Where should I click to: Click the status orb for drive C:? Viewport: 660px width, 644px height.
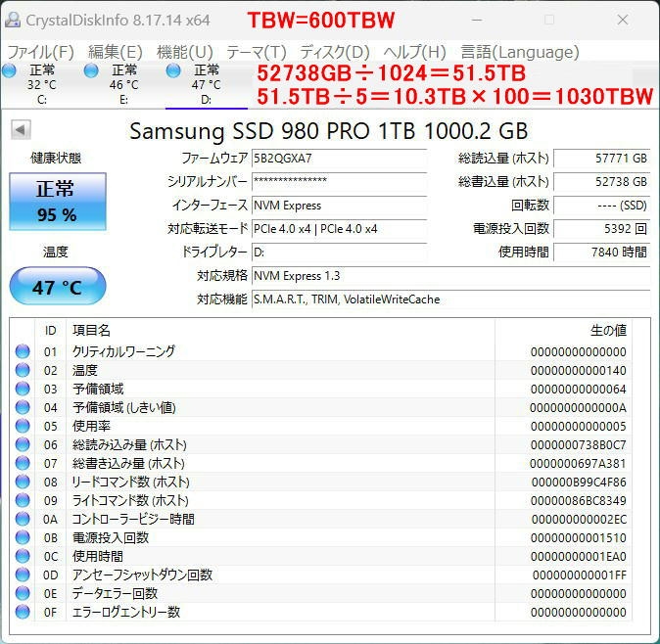click(9, 70)
